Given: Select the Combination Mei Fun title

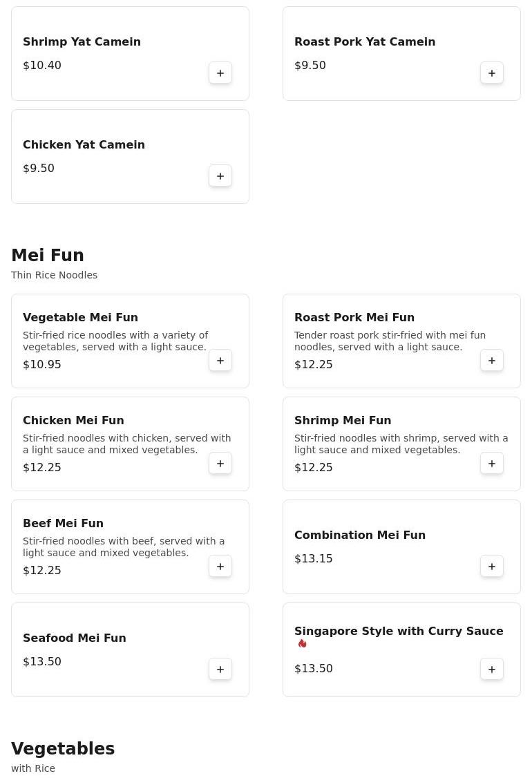Looking at the screenshot, I should tap(360, 535).
